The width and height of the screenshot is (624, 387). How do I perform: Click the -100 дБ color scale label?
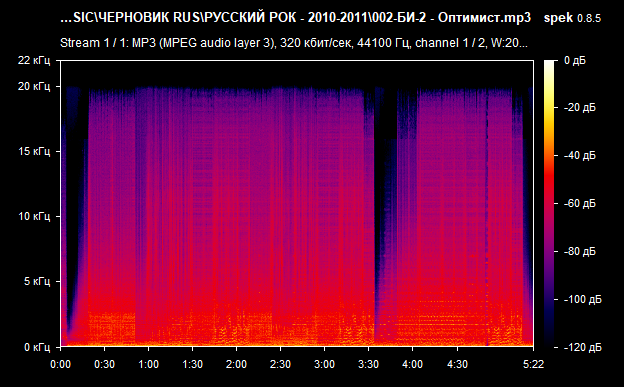point(583,299)
